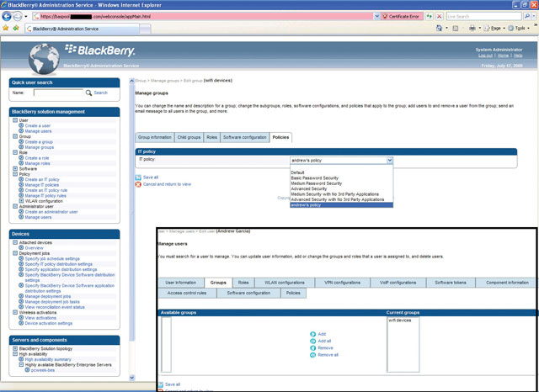Select Basic Password Security option
Screen dimensions: 539x392
(x=315, y=178)
